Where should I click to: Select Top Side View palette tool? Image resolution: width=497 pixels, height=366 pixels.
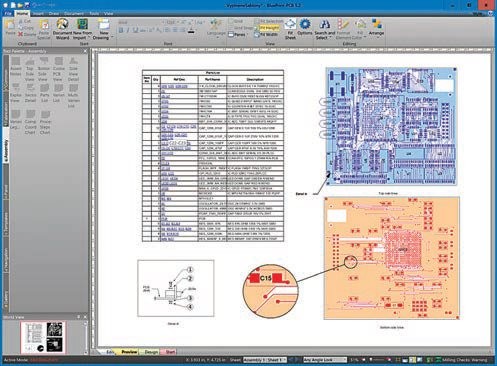30,69
